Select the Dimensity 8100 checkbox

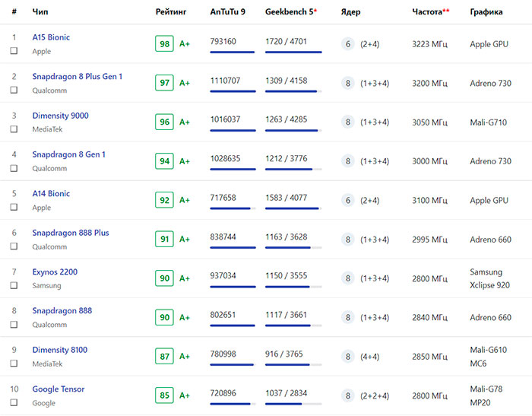pyautogui.click(x=14, y=364)
